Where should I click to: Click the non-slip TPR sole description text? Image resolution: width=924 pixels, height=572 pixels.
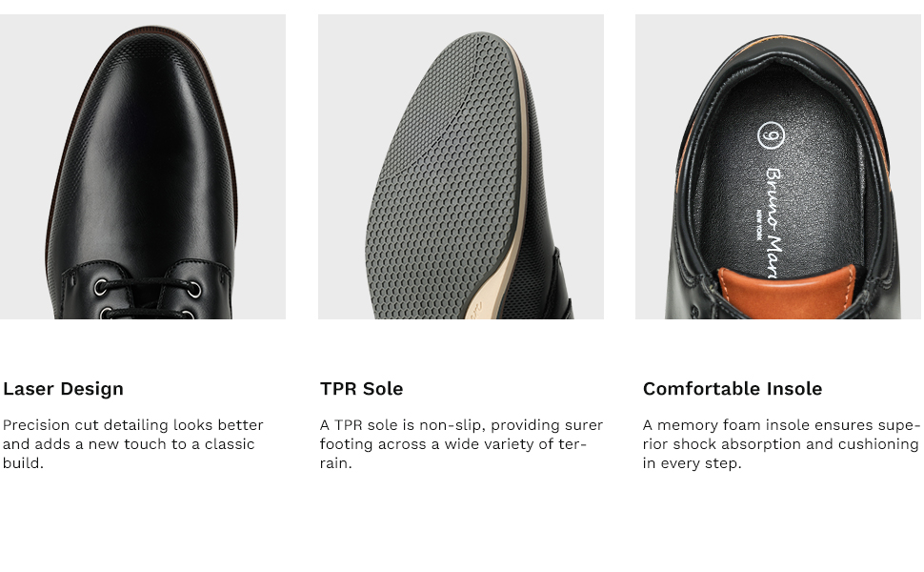(x=461, y=444)
